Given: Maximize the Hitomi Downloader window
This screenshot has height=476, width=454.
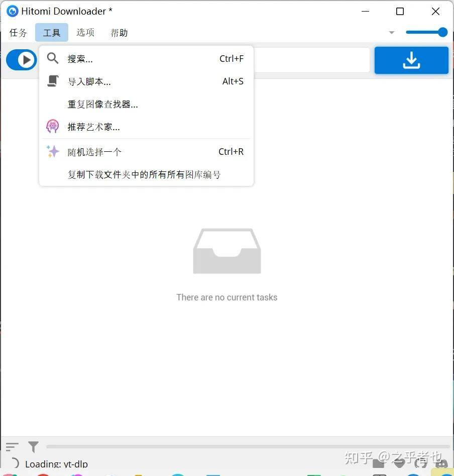Looking at the screenshot, I should coord(400,11).
